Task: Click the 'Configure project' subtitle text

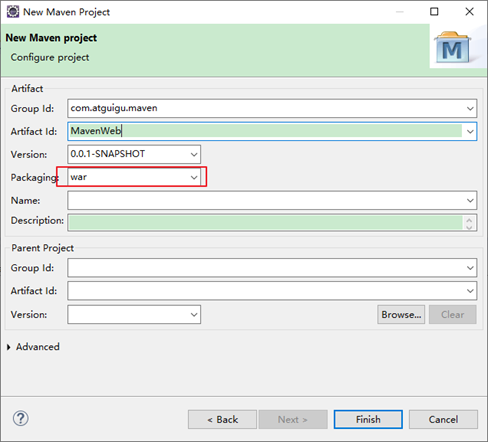Action: 50,58
